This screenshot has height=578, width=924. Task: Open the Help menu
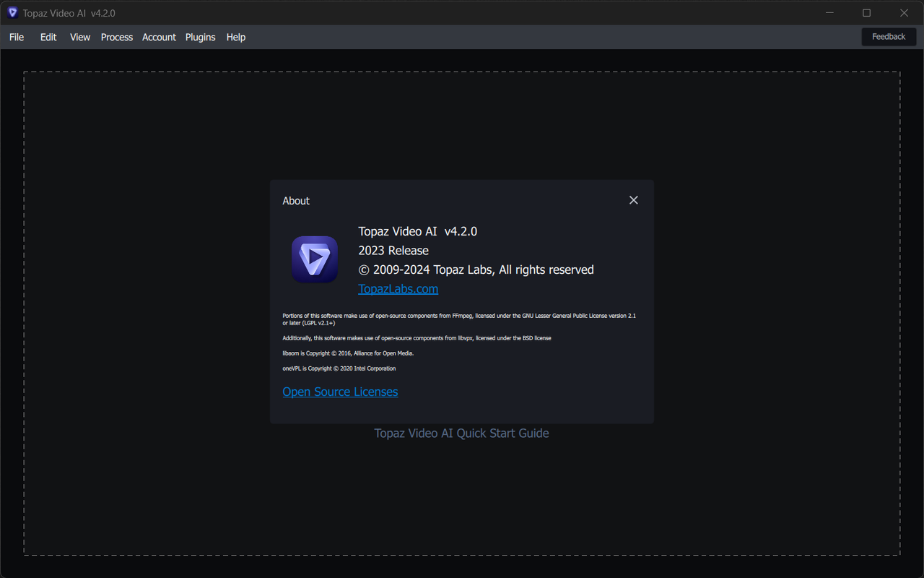coord(236,37)
